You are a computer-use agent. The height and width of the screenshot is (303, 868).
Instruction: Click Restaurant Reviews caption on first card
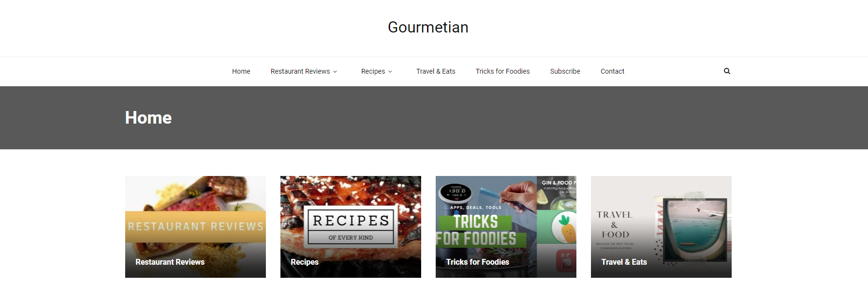170,262
